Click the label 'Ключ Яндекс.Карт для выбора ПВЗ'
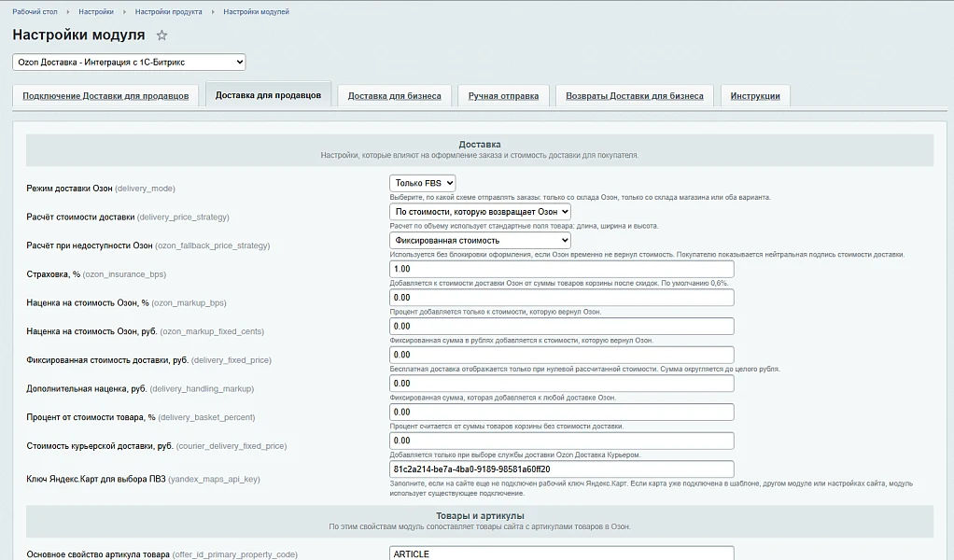 pos(96,479)
